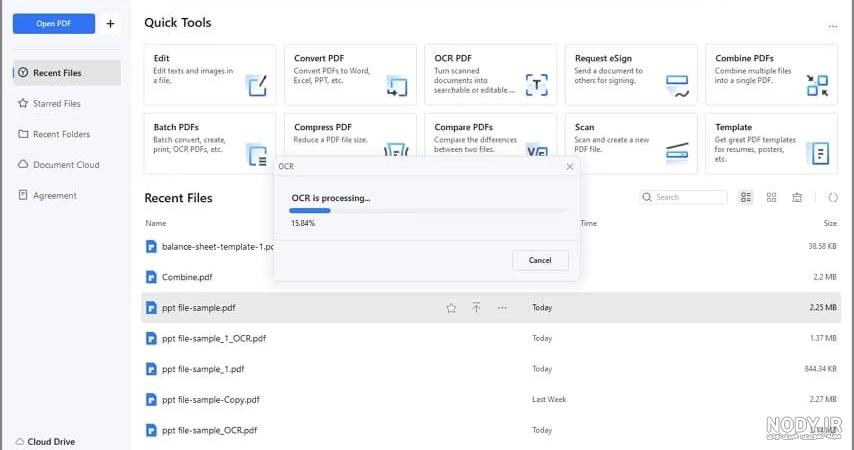Refresh the recent files list
Screen dimensions: 854x450
pyautogui.click(x=833, y=197)
